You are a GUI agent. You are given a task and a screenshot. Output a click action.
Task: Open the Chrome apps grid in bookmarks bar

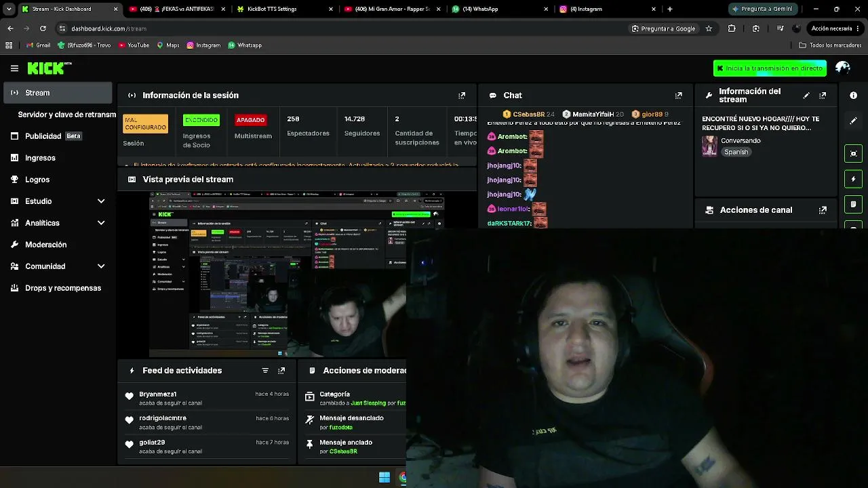[x=9, y=45]
